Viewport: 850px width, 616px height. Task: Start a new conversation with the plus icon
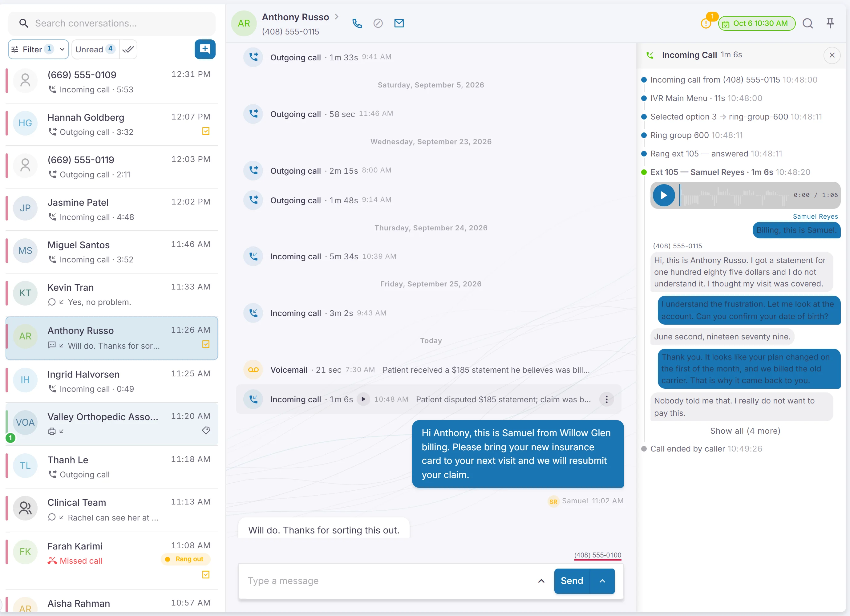204,49
